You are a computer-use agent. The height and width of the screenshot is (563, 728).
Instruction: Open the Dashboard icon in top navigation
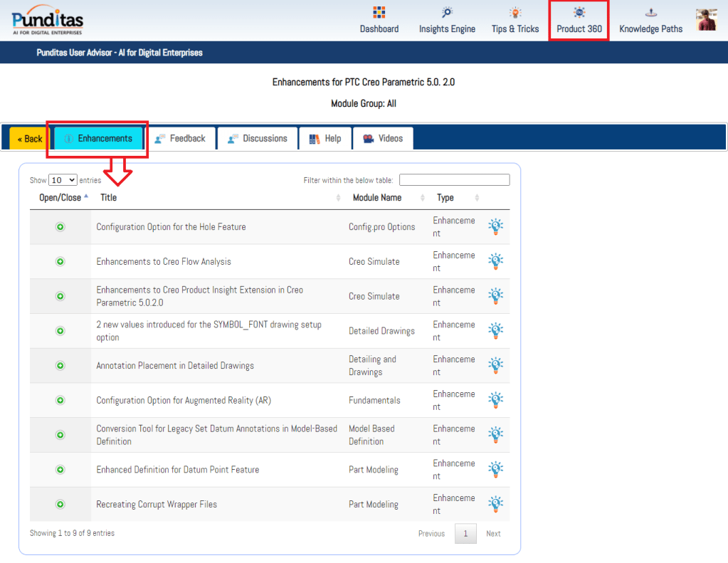[x=379, y=13]
